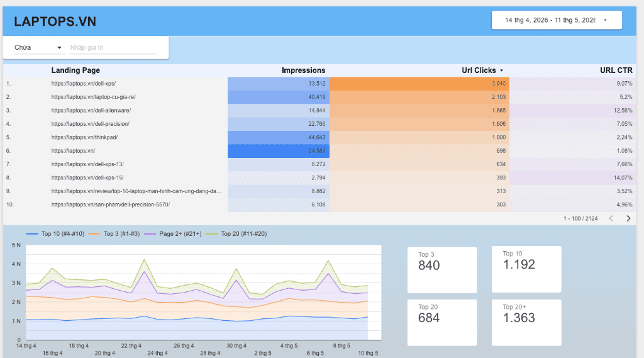
Task: Open the date range picker dropdown
Action: tap(557, 20)
